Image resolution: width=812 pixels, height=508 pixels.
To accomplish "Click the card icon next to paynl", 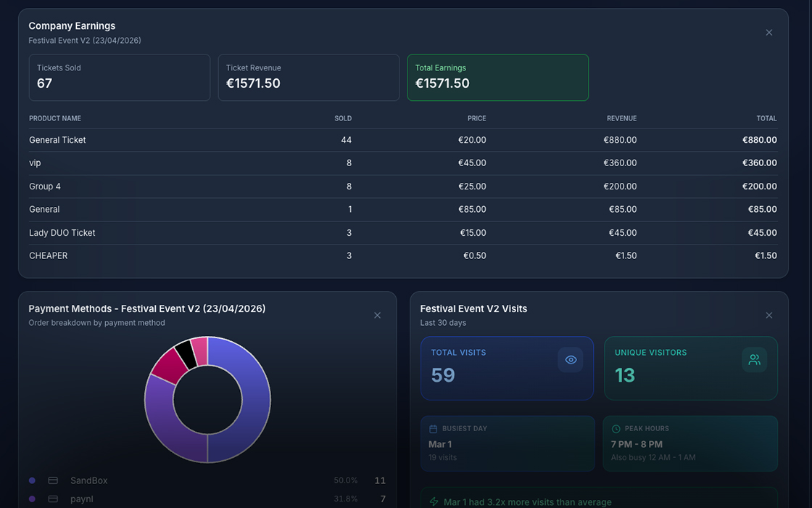I will (x=52, y=499).
